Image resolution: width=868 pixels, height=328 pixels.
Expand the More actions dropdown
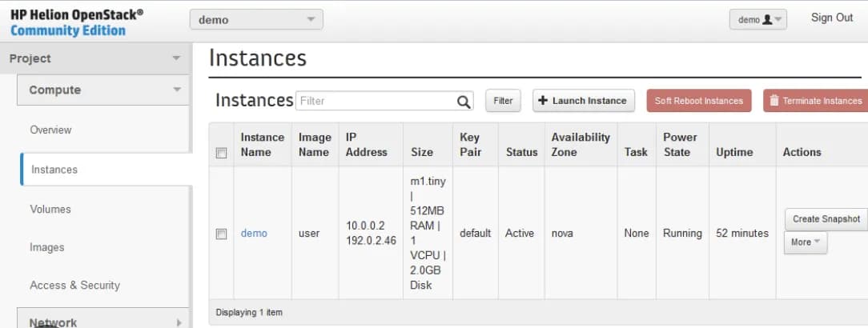806,242
